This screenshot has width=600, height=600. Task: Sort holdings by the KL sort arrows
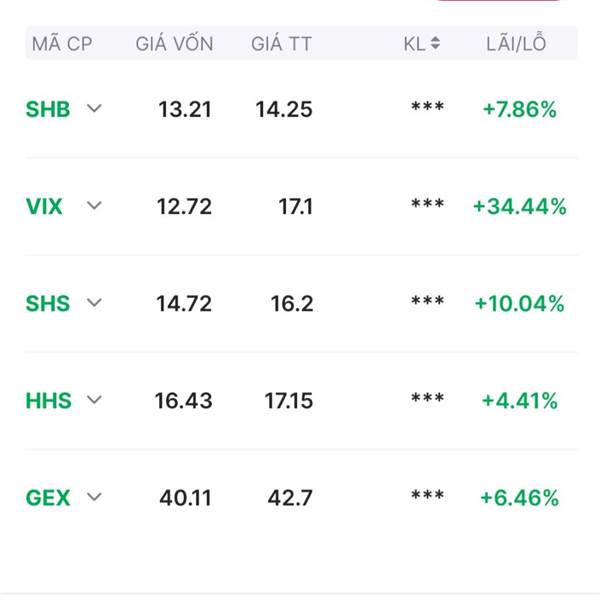point(435,43)
